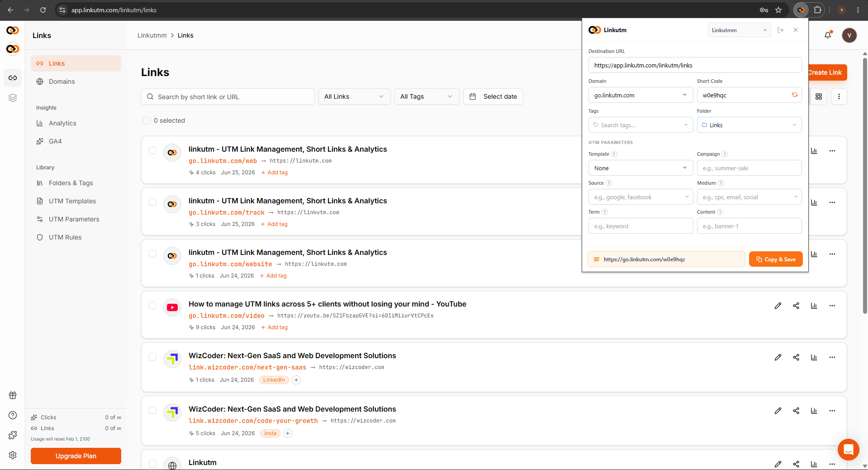868x470 pixels.
Task: Open UTM Templates in the sidebar
Action: (x=76, y=201)
